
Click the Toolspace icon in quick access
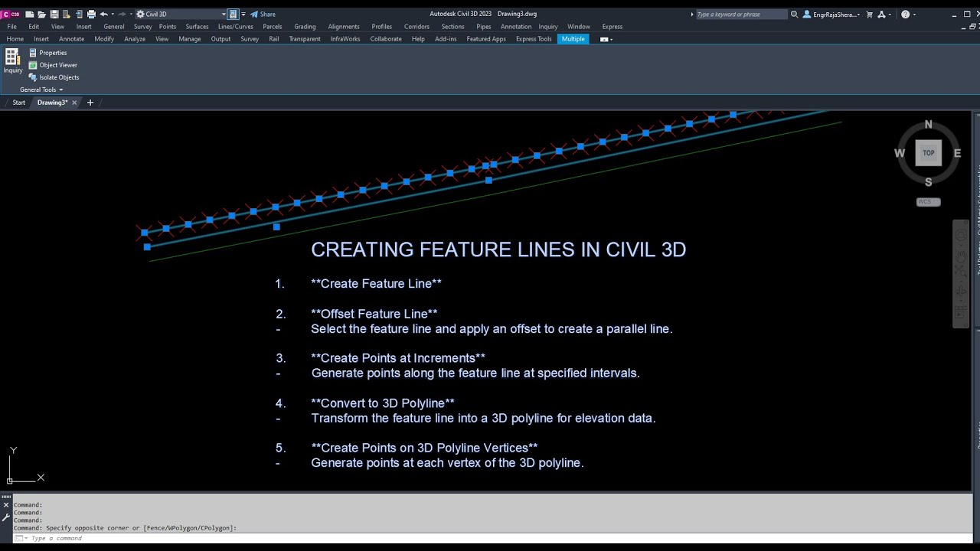[234, 14]
